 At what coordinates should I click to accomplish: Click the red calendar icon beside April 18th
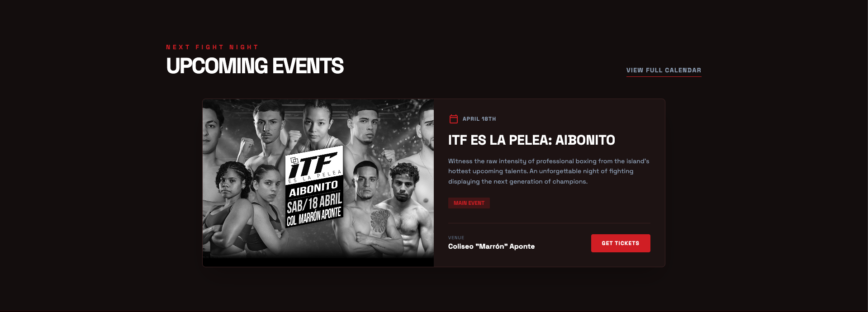click(453, 119)
